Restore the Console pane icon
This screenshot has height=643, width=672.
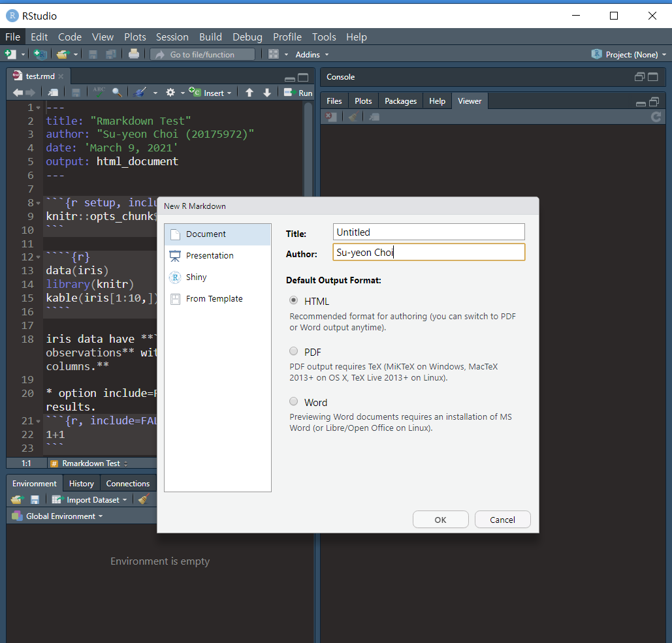639,76
